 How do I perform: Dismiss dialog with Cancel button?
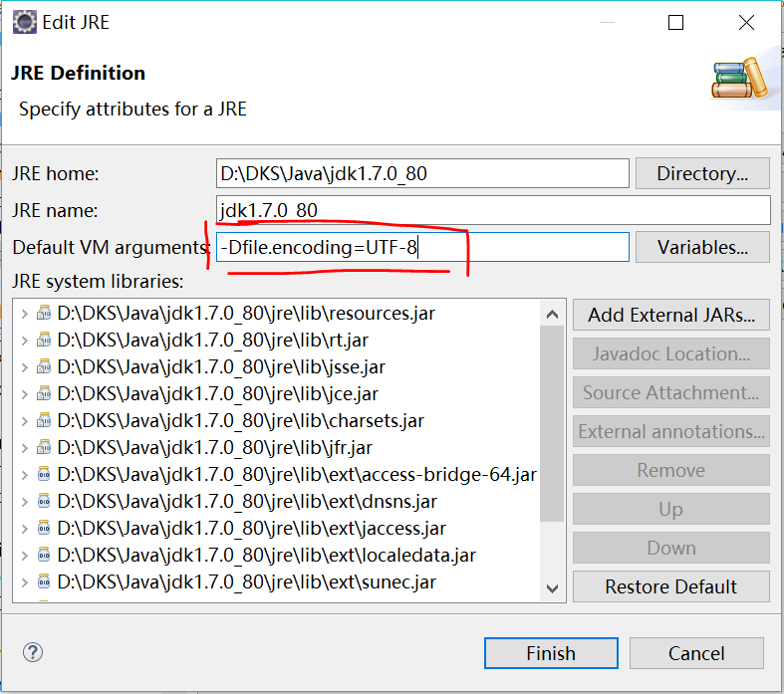pyautogui.click(x=696, y=653)
